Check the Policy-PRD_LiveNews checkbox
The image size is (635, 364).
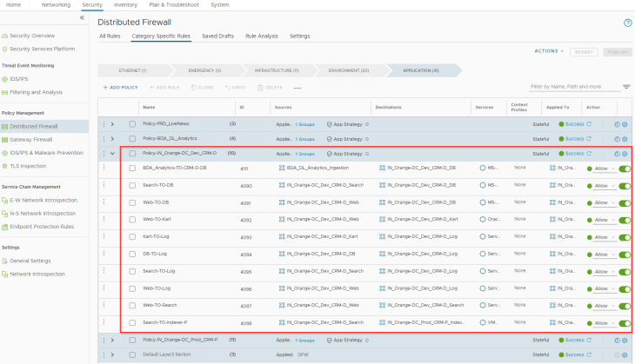(x=132, y=124)
